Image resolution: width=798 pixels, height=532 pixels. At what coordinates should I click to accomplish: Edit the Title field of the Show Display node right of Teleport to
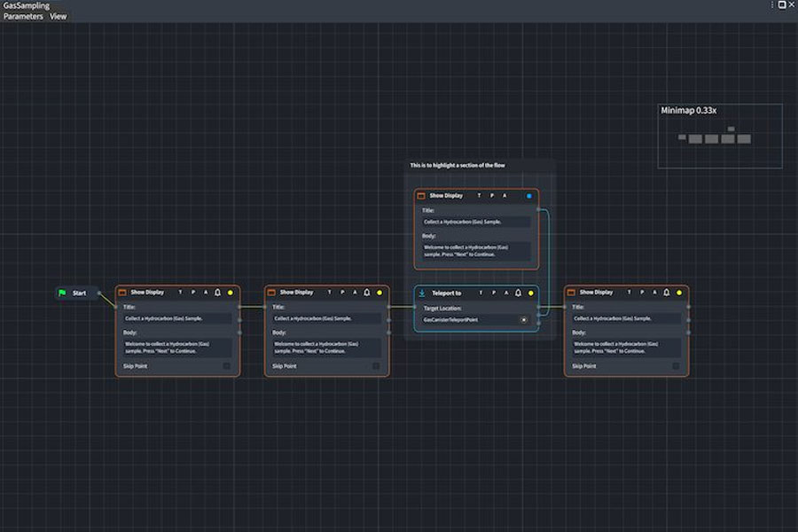(x=626, y=318)
